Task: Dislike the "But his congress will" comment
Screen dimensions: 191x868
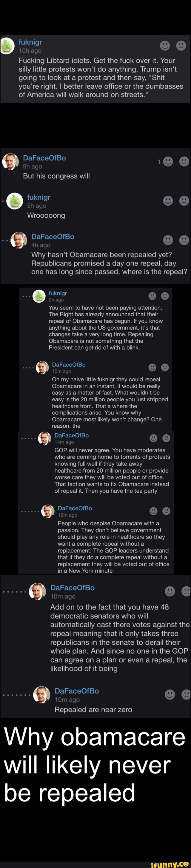Action: pyautogui.click(x=184, y=162)
